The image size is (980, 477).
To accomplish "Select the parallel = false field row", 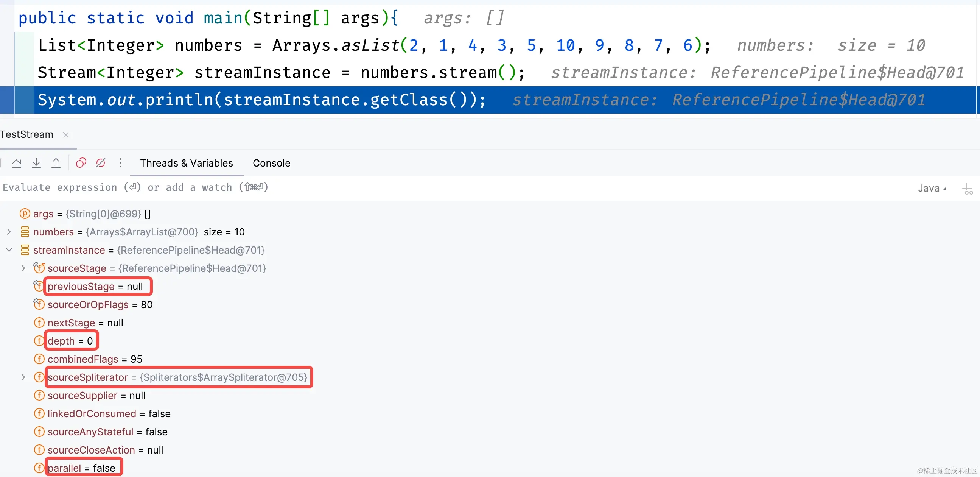I will click(81, 468).
